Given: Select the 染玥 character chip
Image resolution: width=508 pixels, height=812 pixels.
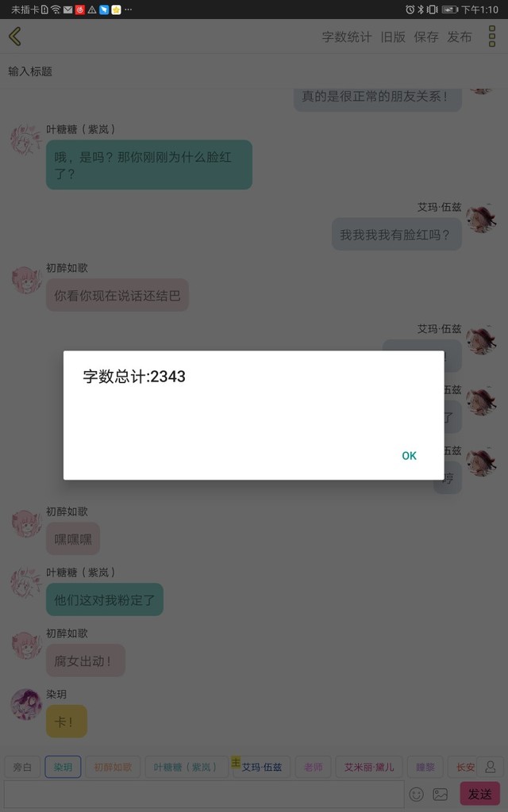Looking at the screenshot, I should 63,767.
